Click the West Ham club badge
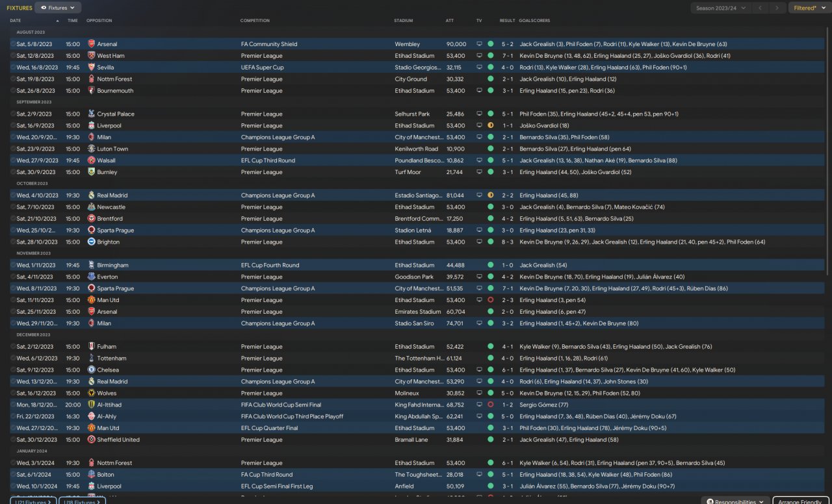The image size is (832, 504). click(x=91, y=56)
